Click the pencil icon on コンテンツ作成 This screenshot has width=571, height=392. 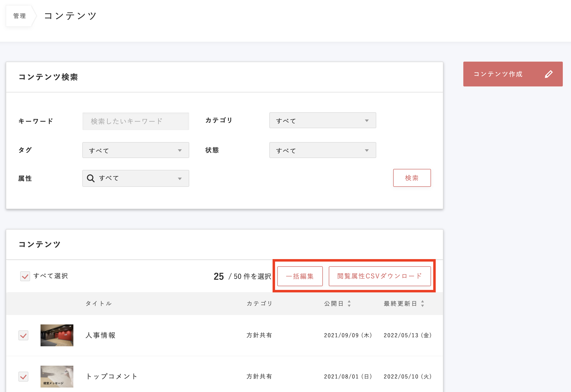tap(549, 74)
